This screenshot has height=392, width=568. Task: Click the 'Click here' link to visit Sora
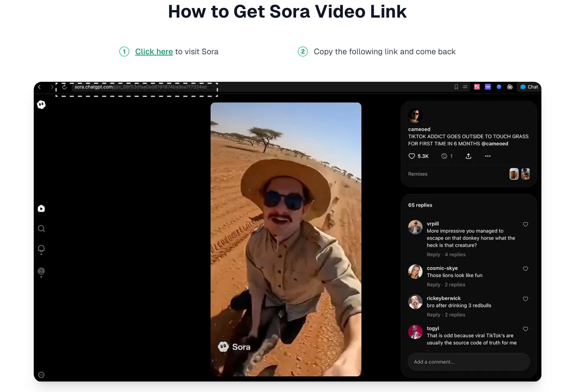coord(154,52)
